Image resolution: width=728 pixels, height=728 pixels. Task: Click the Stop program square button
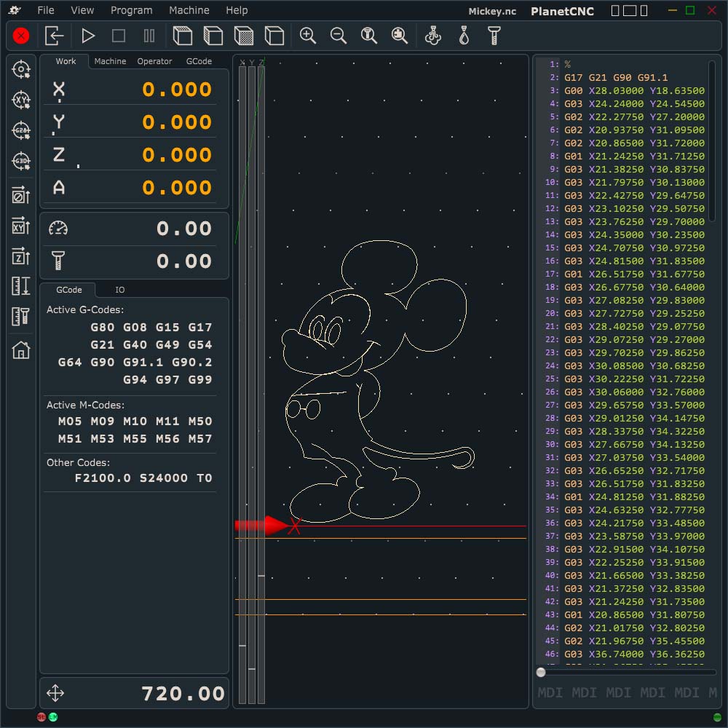(x=119, y=36)
